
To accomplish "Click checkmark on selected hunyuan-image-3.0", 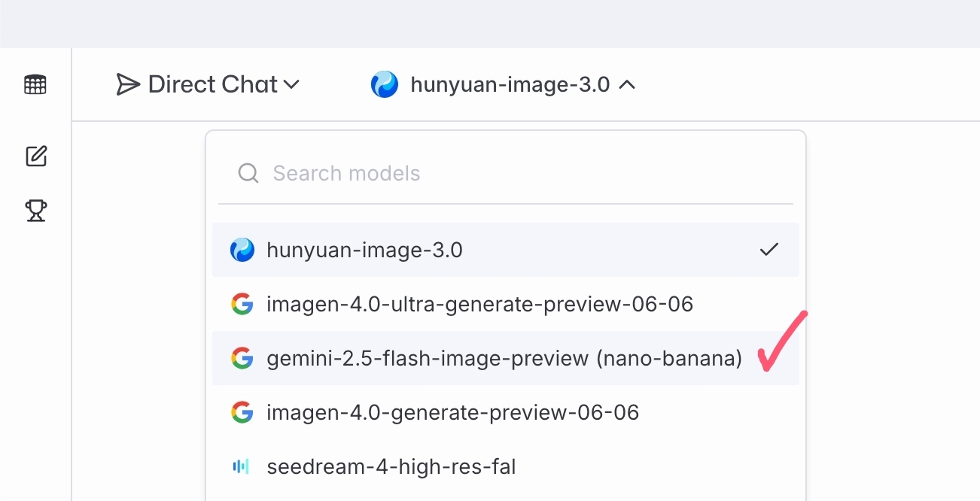I will point(768,250).
